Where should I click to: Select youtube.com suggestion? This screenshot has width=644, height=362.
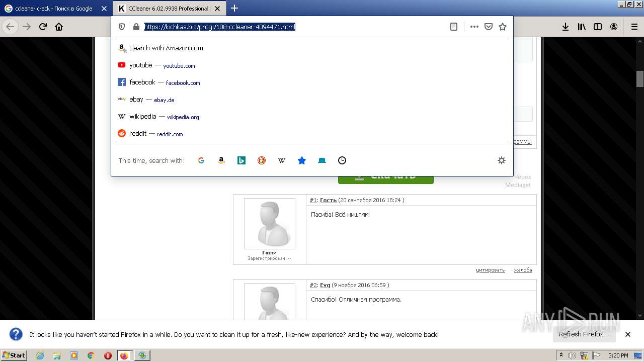(x=312, y=65)
